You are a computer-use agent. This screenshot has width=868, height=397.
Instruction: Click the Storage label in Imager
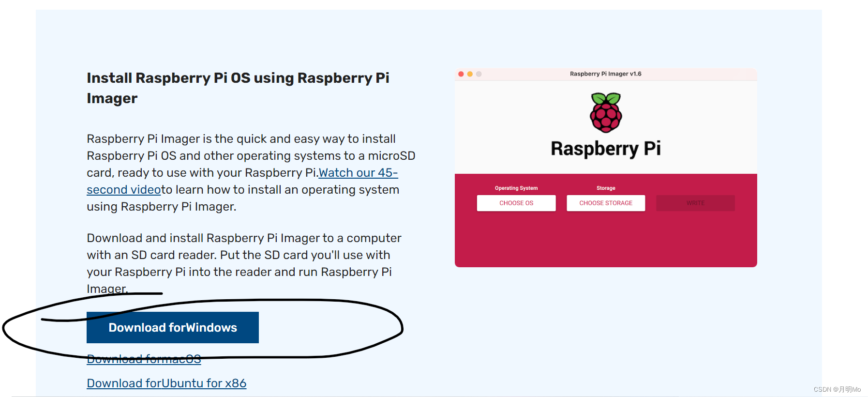coord(606,188)
